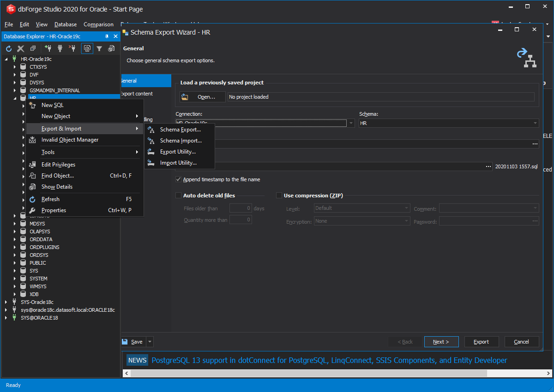Click the Refresh icon in Database Explorer toolbar

coord(8,48)
